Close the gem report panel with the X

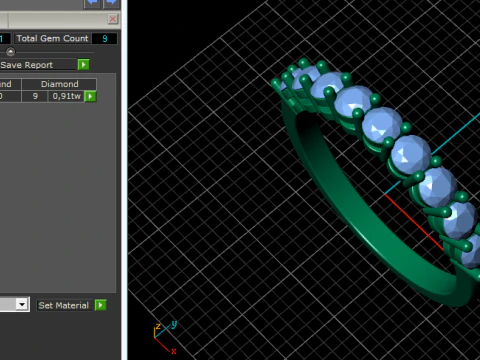(113, 19)
